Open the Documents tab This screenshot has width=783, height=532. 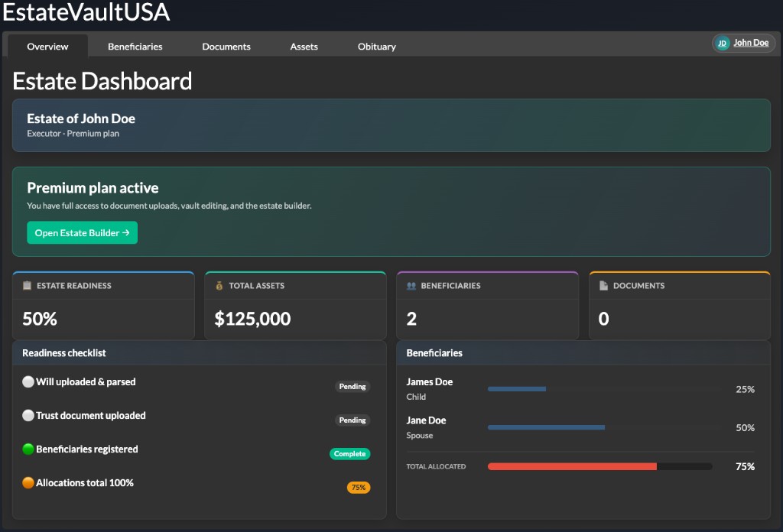pos(226,47)
